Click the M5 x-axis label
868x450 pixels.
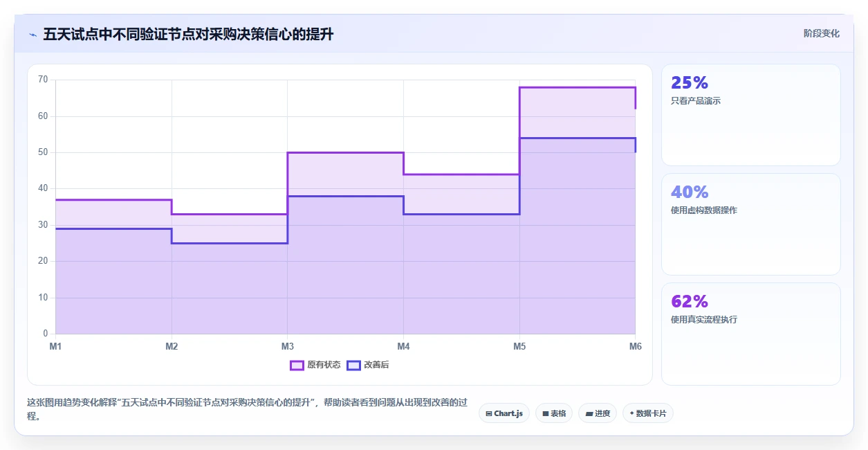click(x=519, y=346)
